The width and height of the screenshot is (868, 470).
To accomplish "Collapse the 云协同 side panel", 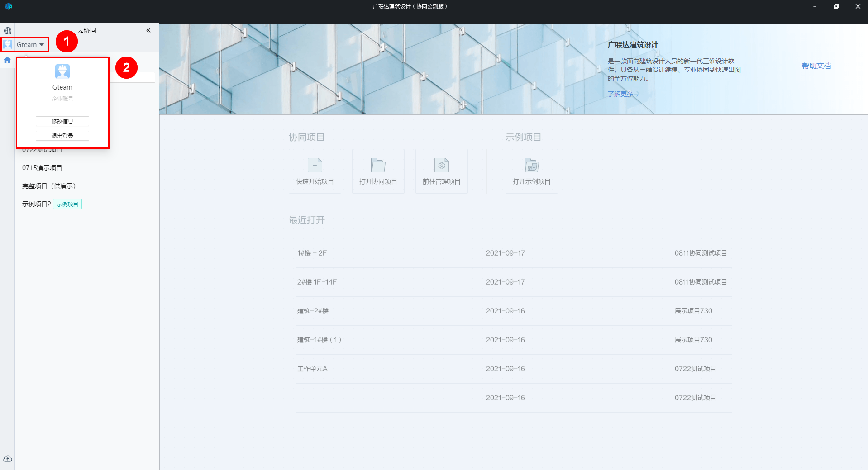I will click(x=148, y=30).
